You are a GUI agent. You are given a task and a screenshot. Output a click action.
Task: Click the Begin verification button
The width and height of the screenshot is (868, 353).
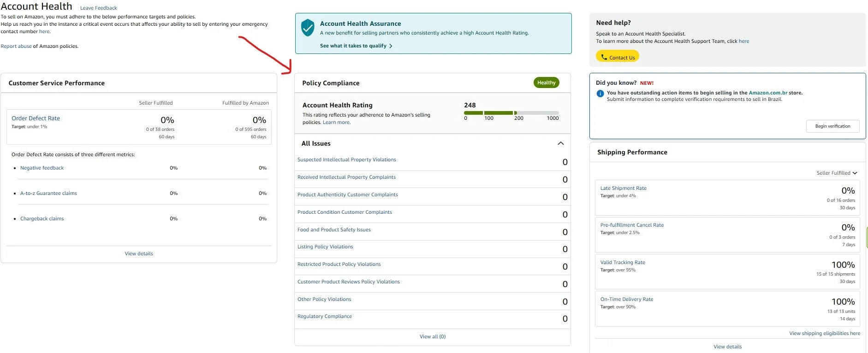tap(832, 126)
